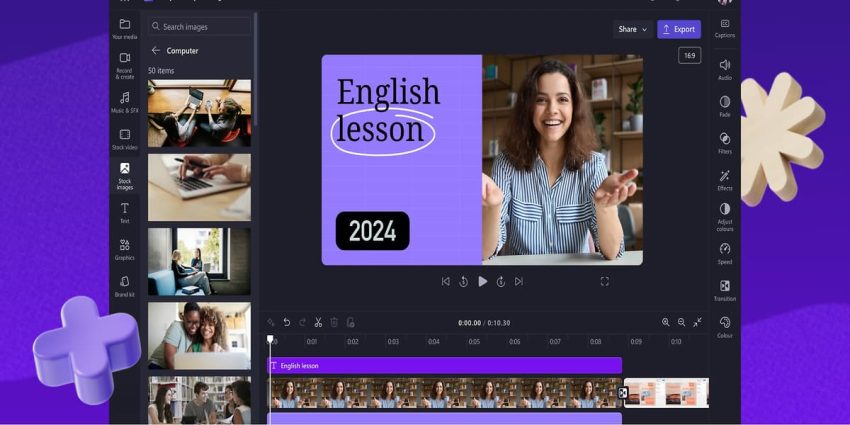Open the Audio panel

(725, 69)
